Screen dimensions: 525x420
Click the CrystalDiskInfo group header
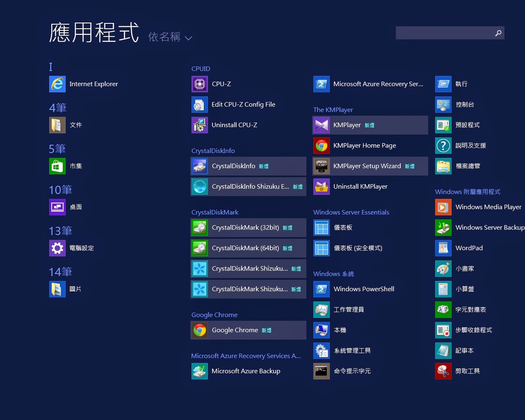coord(213,151)
